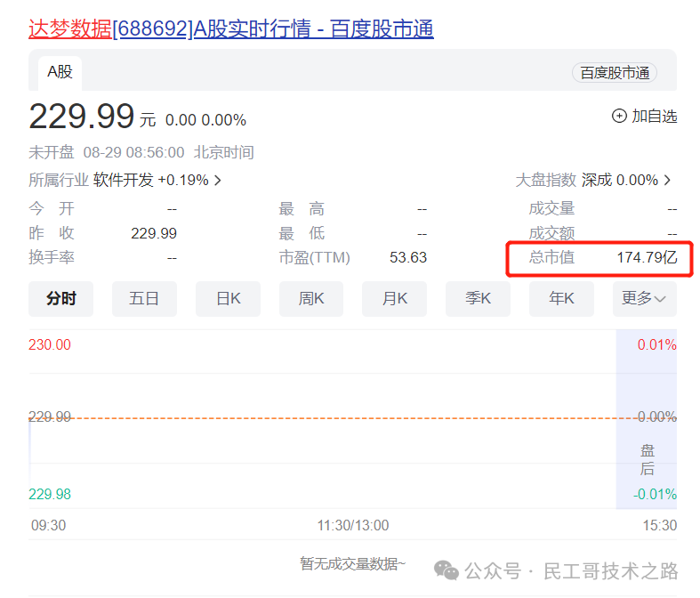This screenshot has height=598, width=700.
Task: Click the 15:30 time axis label
Action: pyautogui.click(x=659, y=525)
